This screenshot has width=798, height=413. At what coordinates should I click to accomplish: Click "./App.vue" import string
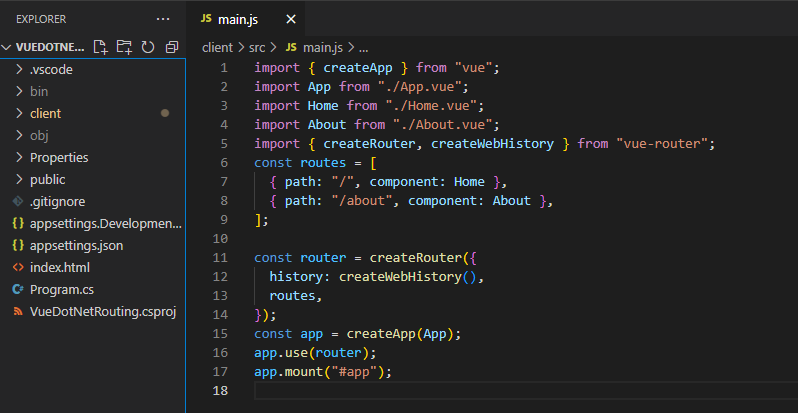click(419, 87)
